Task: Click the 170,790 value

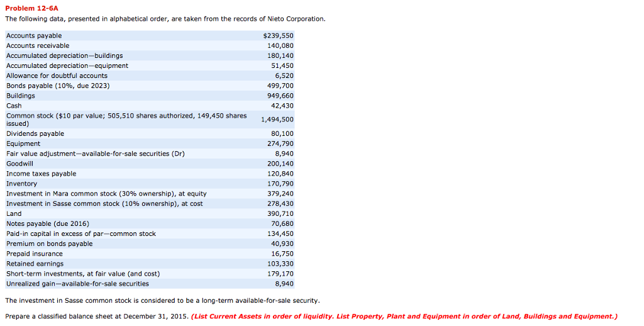Action: [280, 184]
